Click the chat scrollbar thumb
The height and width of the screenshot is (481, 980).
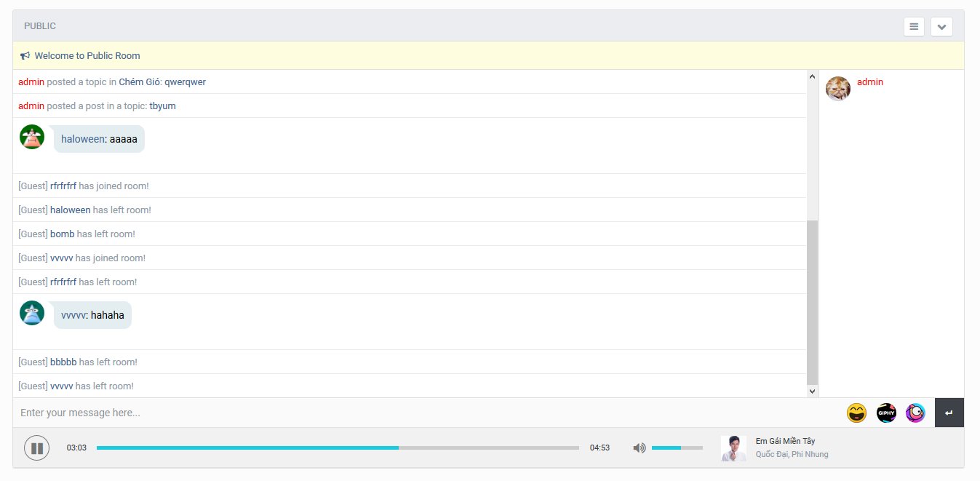(813, 303)
